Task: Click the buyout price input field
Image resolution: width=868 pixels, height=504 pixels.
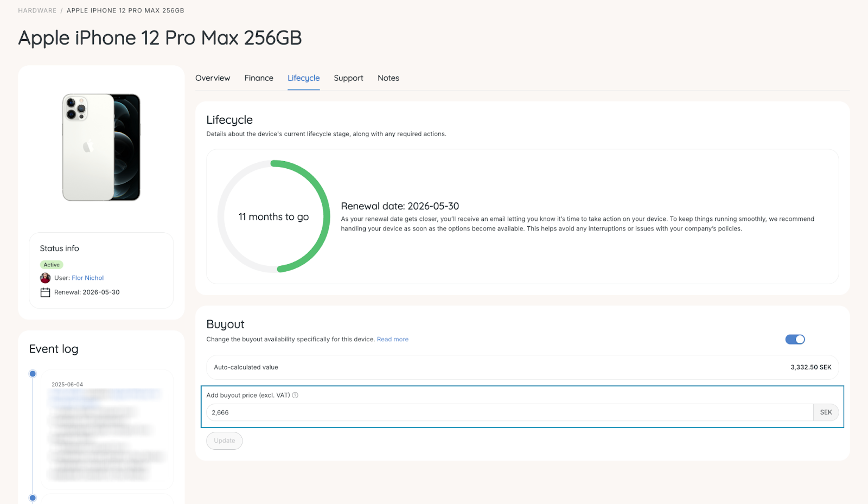Action: click(x=509, y=413)
